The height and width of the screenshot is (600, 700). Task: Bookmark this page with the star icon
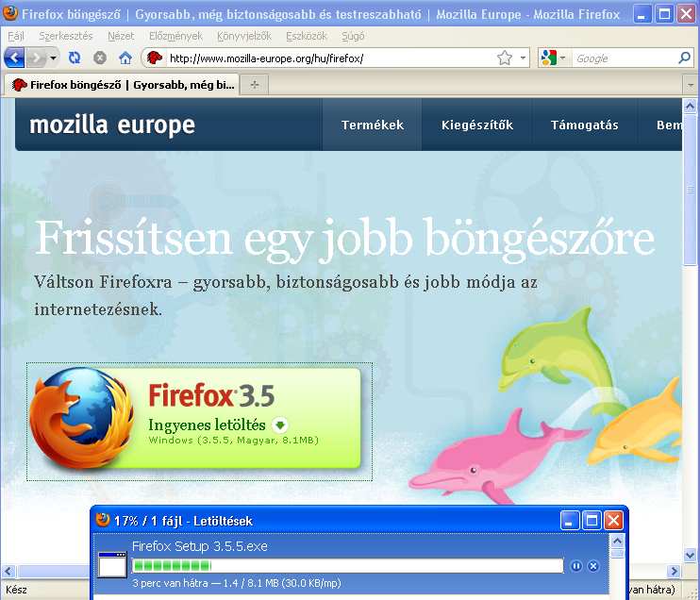tap(505, 58)
